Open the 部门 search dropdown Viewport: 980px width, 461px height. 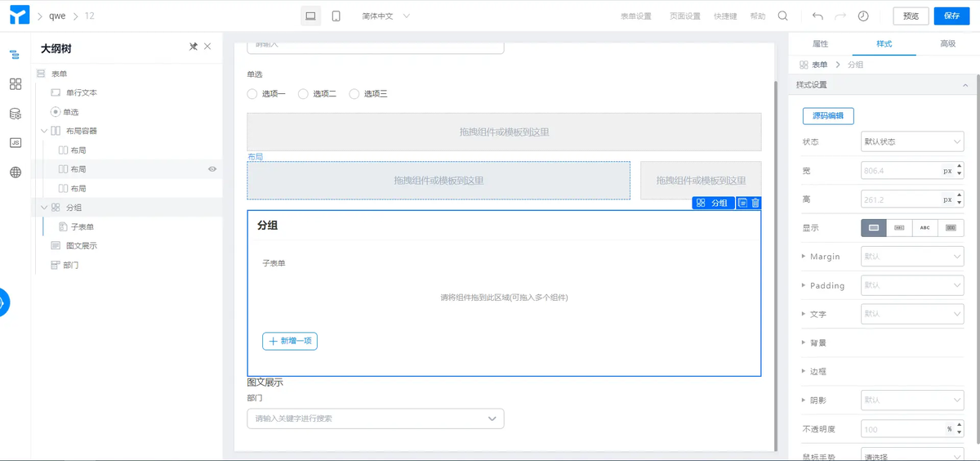click(x=376, y=418)
